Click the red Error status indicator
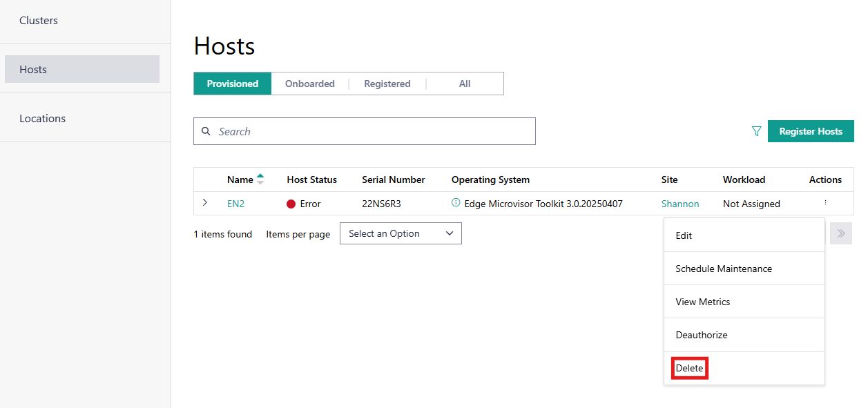Viewport: 868px width, 408px height. 291,204
